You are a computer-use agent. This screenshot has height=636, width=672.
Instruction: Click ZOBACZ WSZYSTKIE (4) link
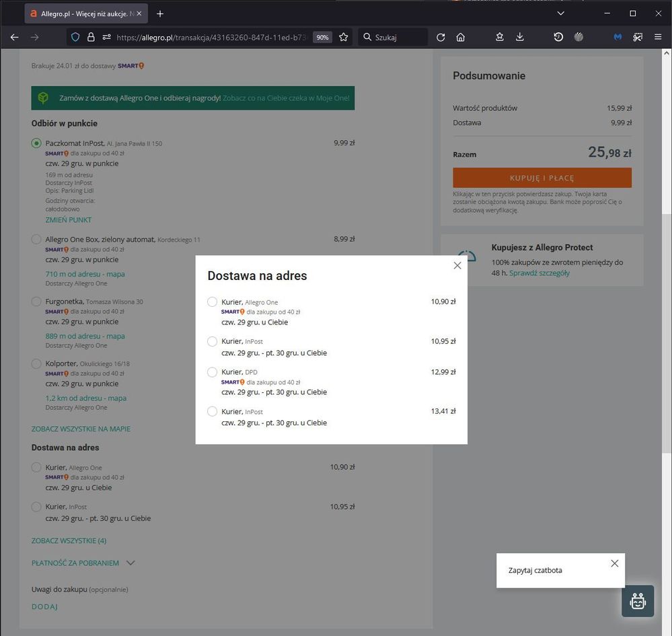69,540
